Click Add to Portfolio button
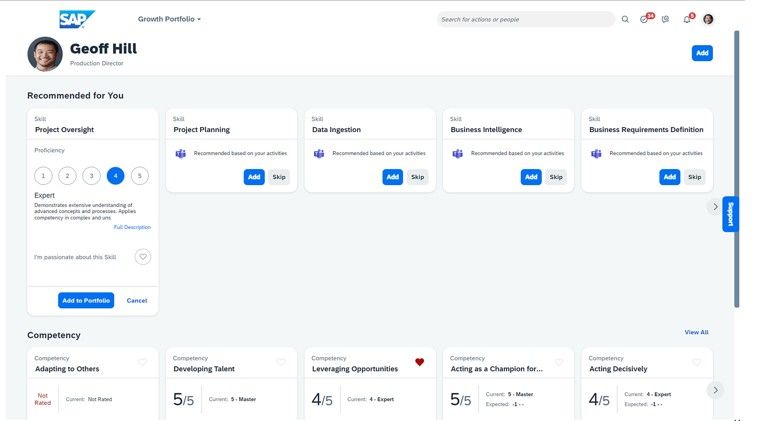The height and width of the screenshot is (421, 780). pyautogui.click(x=86, y=301)
